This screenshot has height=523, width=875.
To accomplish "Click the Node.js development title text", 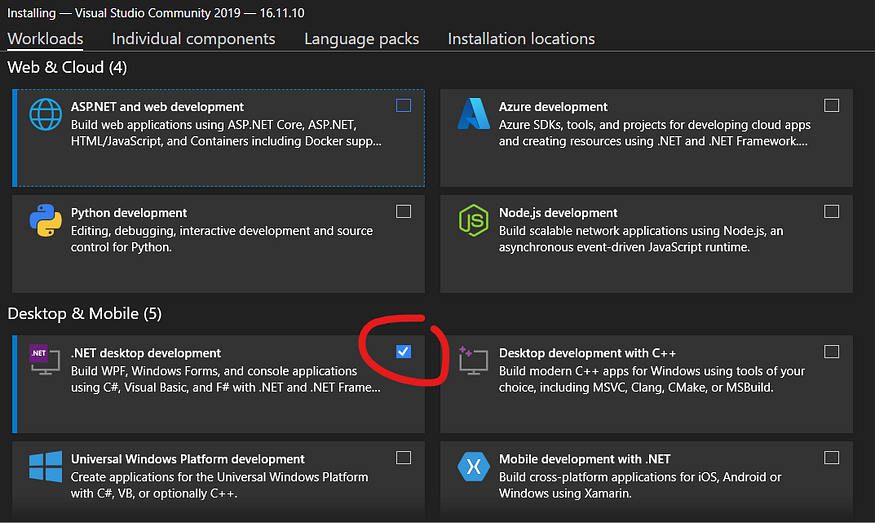I will click(x=558, y=213).
